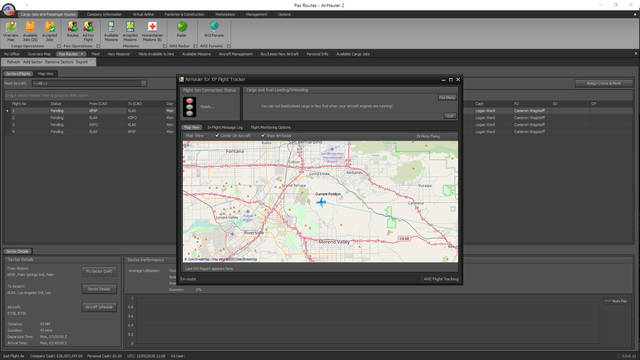The image size is (640, 360).
Task: Open Accepted Missions ribbon icon
Action: click(130, 31)
